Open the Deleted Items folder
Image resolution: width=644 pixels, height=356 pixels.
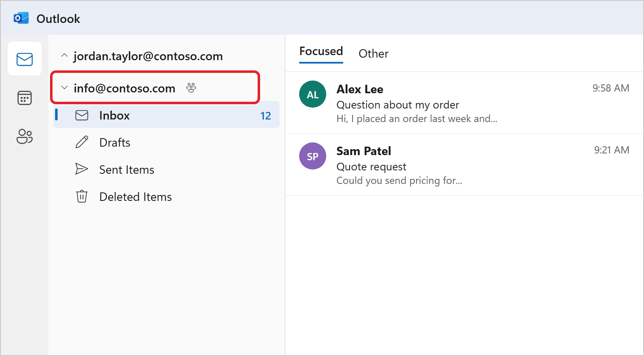pyautogui.click(x=167, y=197)
